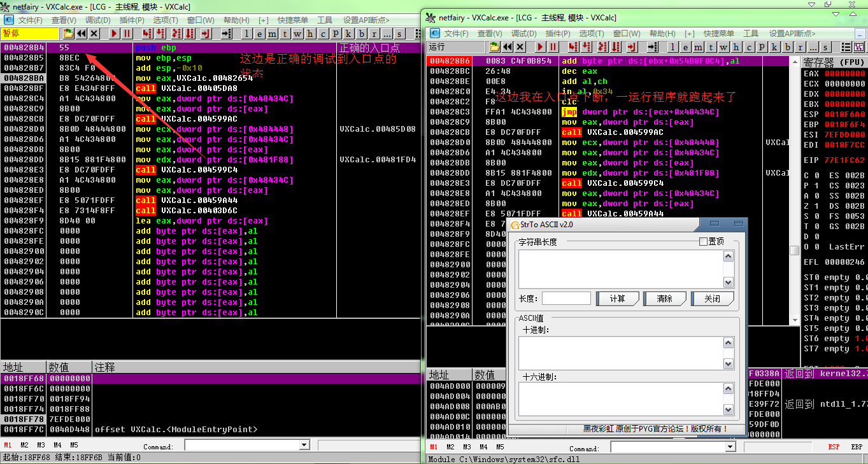868x464 pixels.
Task: Click the 寄存器 (FPU) registers header
Action: click(834, 62)
